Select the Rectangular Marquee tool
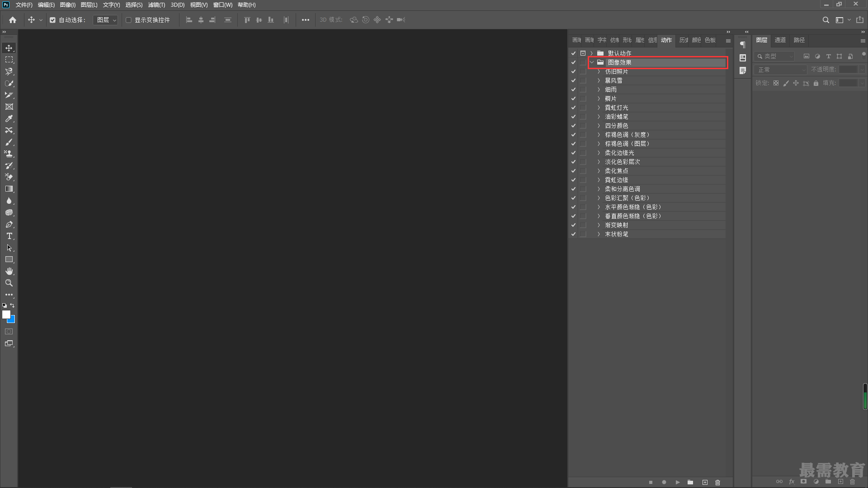868x488 pixels. tap(9, 60)
